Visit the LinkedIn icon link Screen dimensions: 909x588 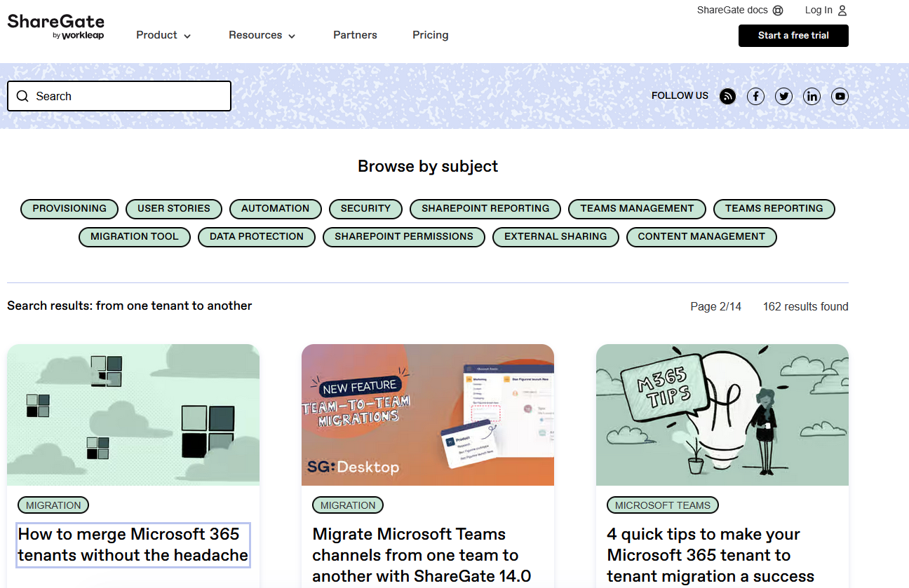click(812, 97)
